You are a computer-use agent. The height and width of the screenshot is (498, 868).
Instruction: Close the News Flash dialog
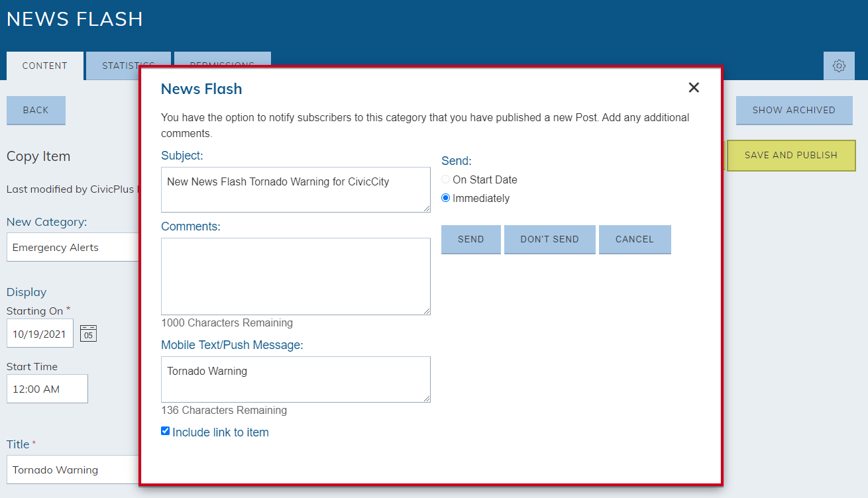pos(694,87)
